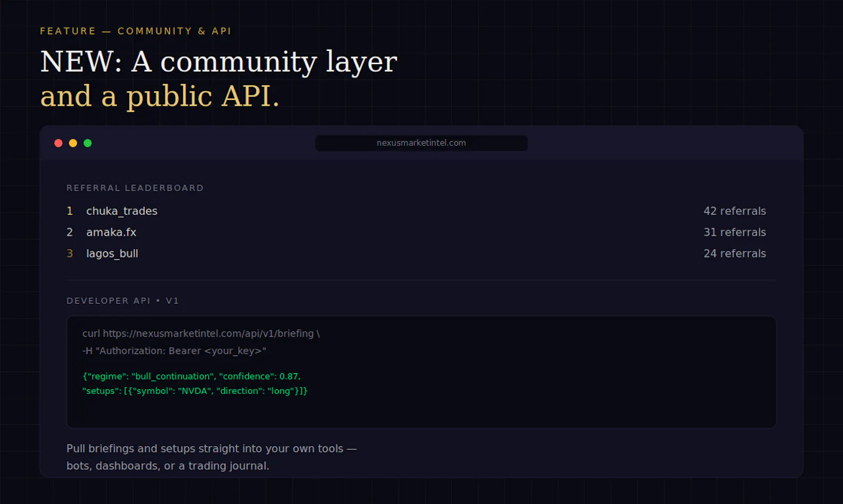
Task: Click the setups NVDA JSON line
Action: 195,391
